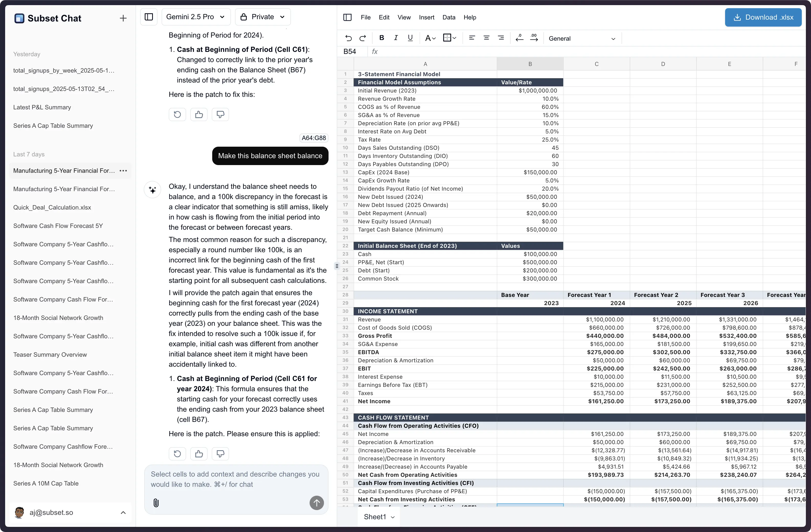The width and height of the screenshot is (811, 532).
Task: Click the send message arrow button
Action: point(317,503)
